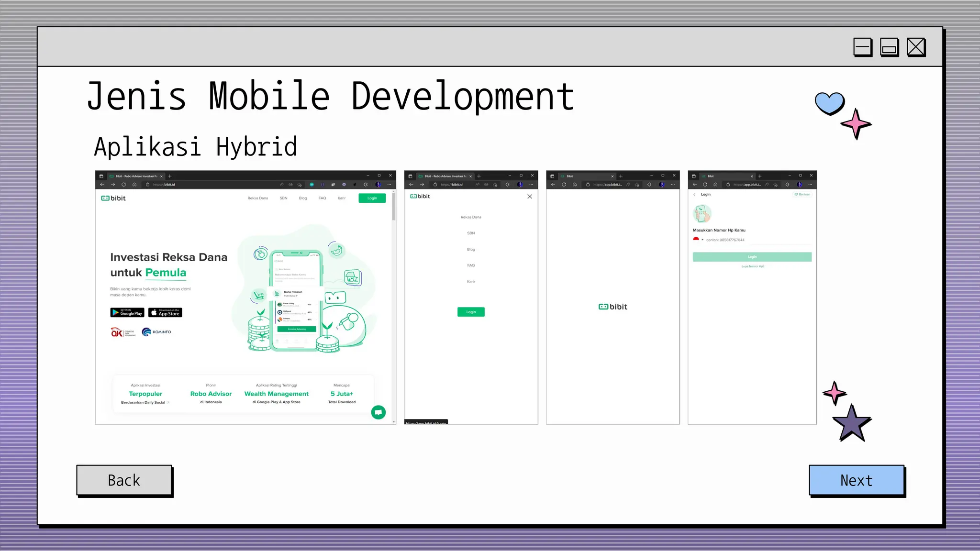Click the App Store badge
Viewport: 980px width, 551px height.
pyautogui.click(x=165, y=312)
